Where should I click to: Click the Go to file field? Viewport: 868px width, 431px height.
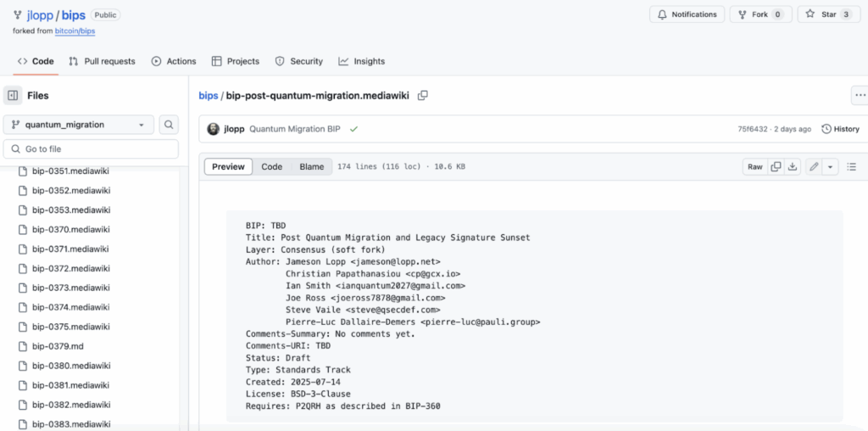pyautogui.click(x=91, y=149)
